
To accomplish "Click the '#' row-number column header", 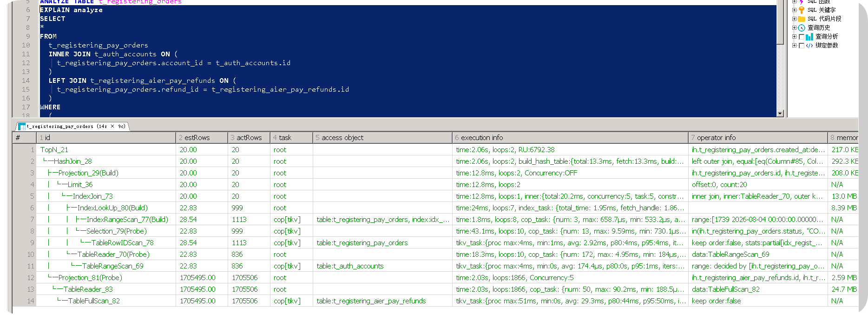I will coord(24,138).
